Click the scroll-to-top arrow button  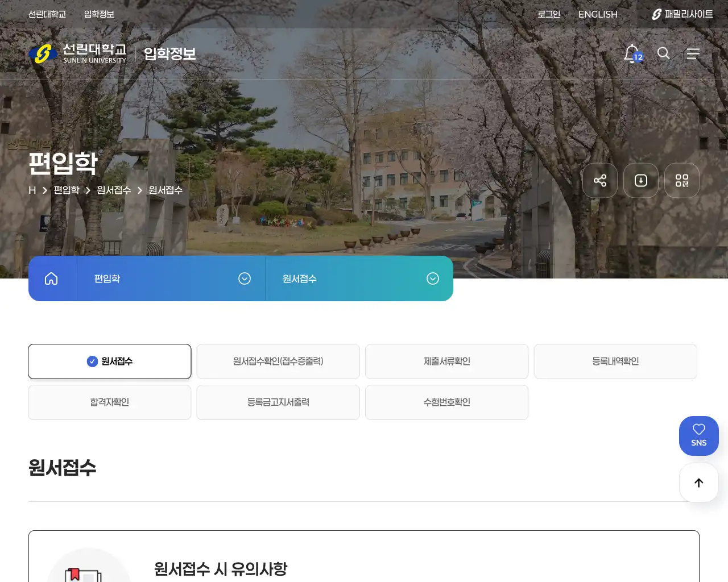click(x=699, y=483)
